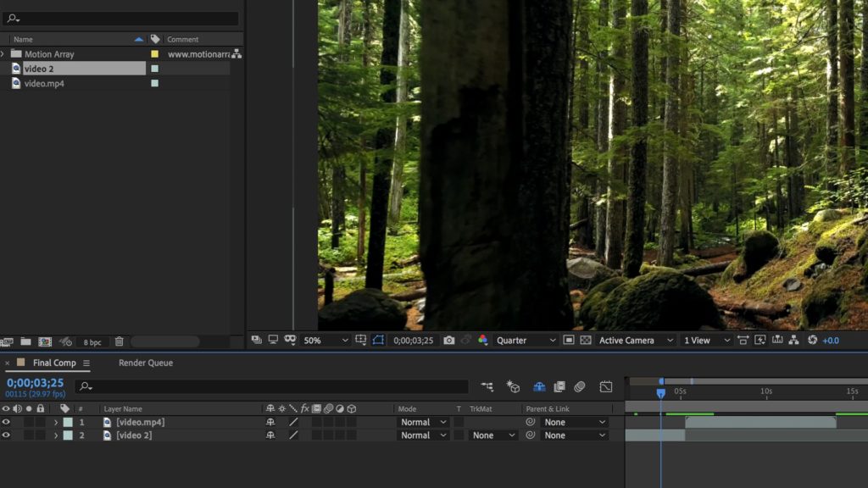Click the label color swatch of video.mp4 layer
The image size is (868, 488).
pos(68,422)
